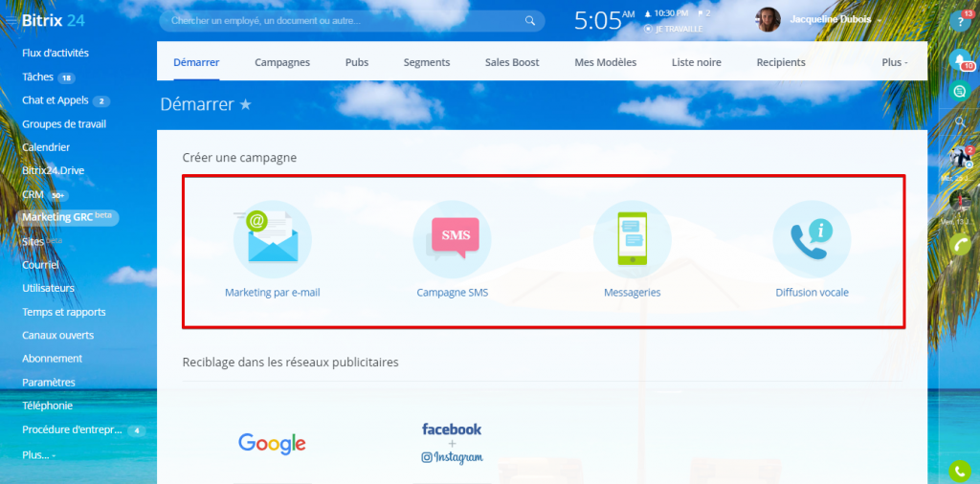Open Courriel in the sidebar
Image resolution: width=980 pixels, height=484 pixels.
click(x=40, y=265)
